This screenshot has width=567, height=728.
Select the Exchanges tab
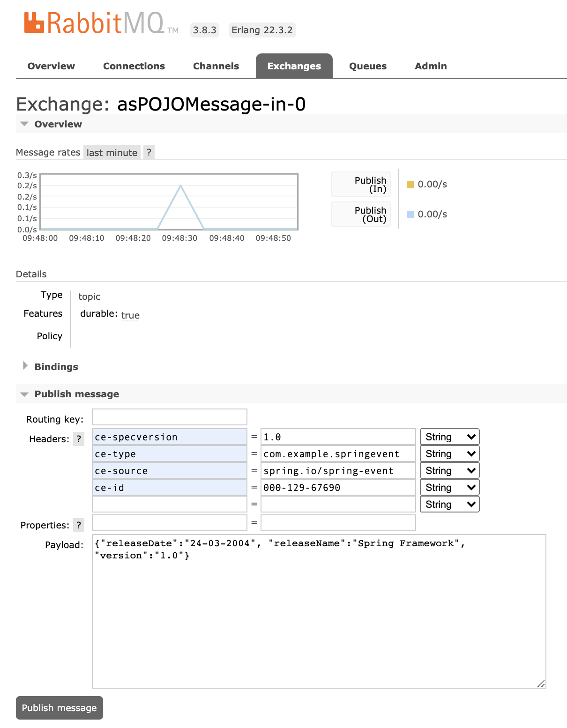click(294, 66)
